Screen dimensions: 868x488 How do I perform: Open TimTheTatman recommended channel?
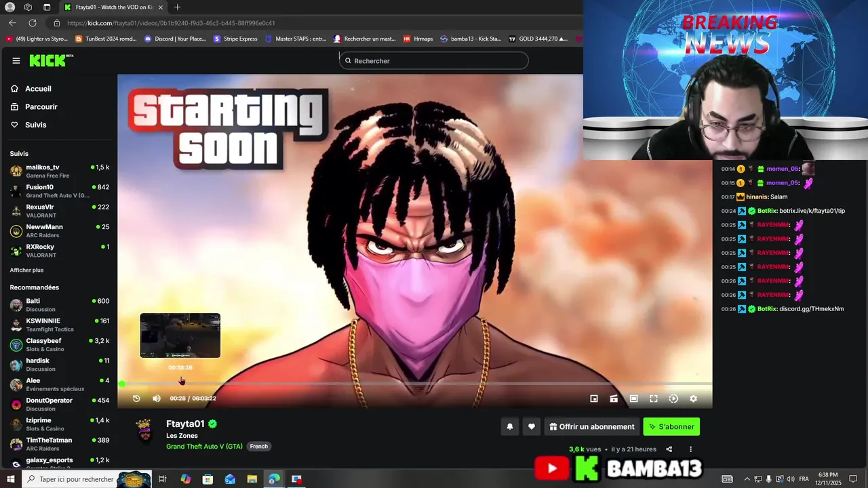60,444
